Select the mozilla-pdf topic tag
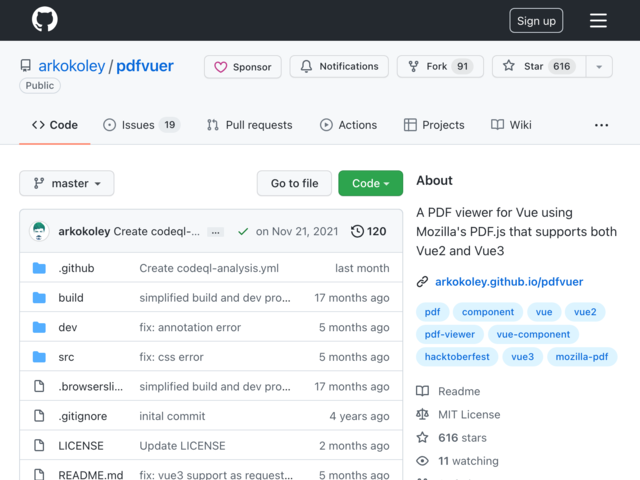The height and width of the screenshot is (480, 640). 582,357
